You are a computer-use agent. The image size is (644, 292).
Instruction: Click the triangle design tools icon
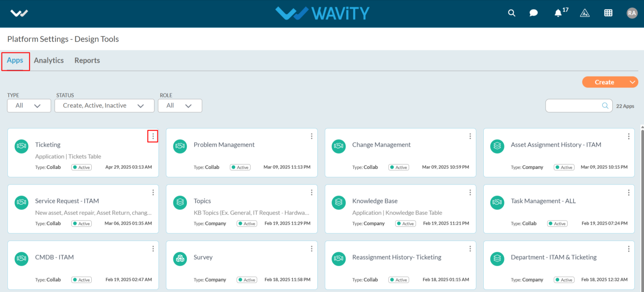click(584, 13)
